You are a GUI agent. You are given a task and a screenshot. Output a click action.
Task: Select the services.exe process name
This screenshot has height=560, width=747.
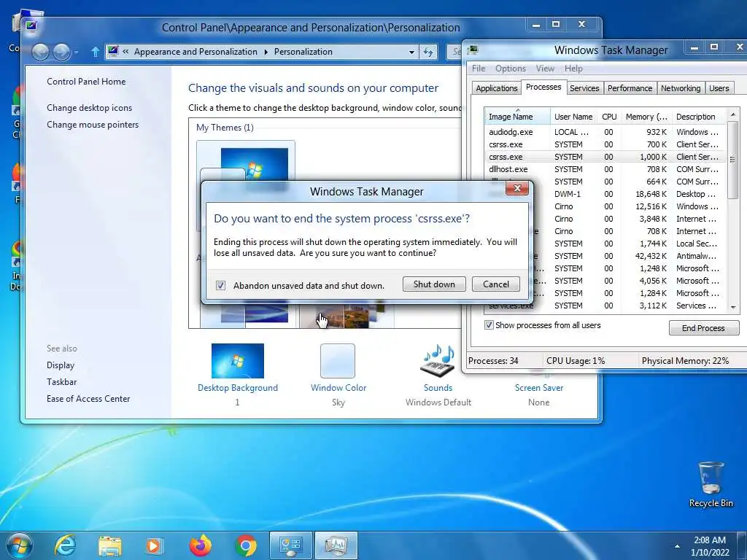pos(511,306)
